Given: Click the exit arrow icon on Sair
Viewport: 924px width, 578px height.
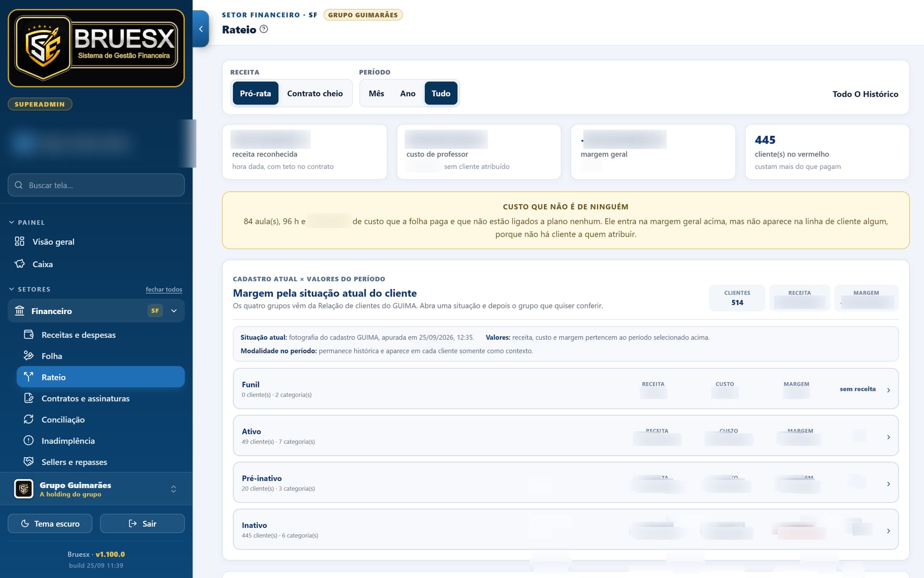Looking at the screenshot, I should click(133, 524).
